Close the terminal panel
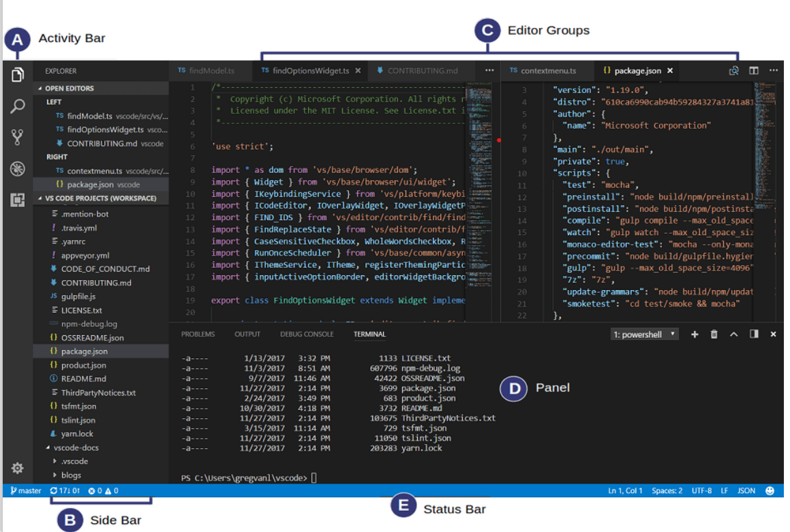 [x=774, y=334]
